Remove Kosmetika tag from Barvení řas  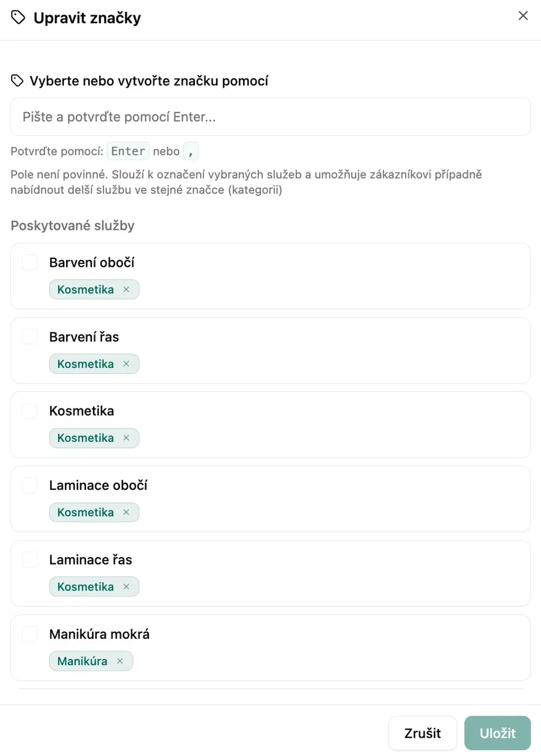click(126, 364)
